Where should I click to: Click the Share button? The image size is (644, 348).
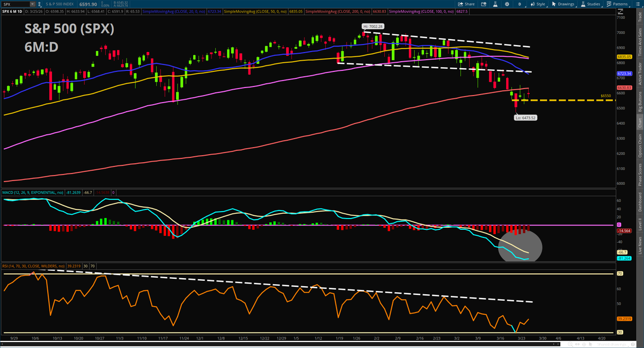[466, 4]
